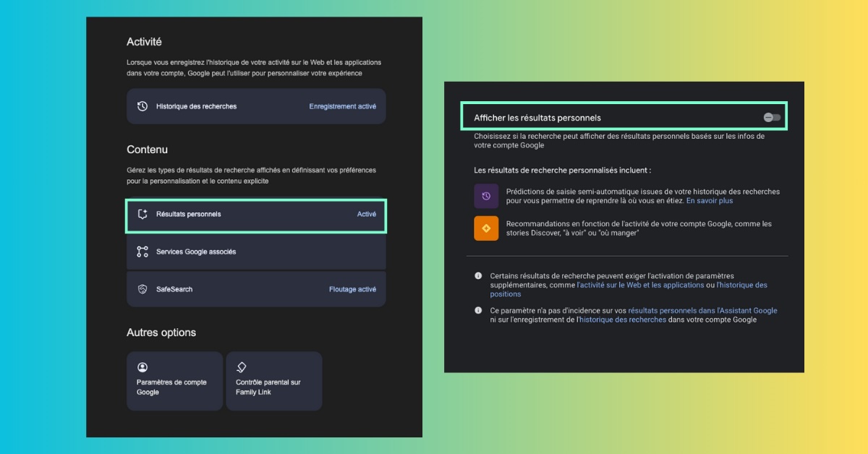Image resolution: width=868 pixels, height=454 pixels.
Task: Click the sparkle icon beside Résultats personnels
Action: pos(142,214)
